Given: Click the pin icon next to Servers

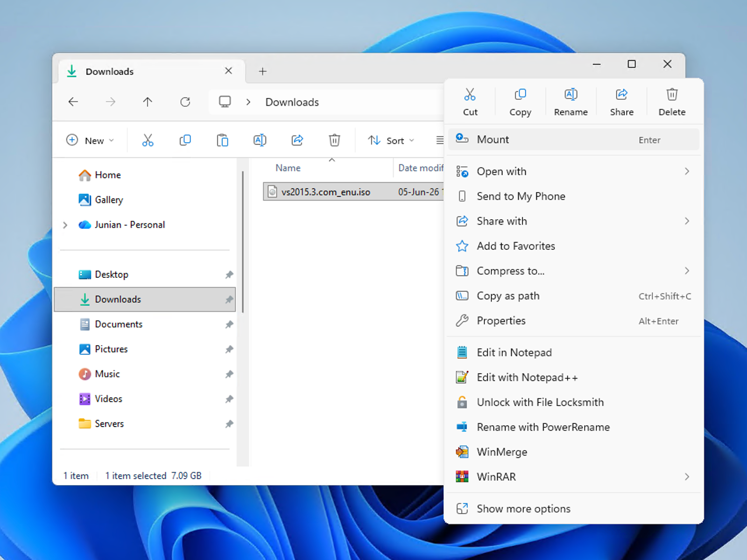Looking at the screenshot, I should pyautogui.click(x=229, y=424).
